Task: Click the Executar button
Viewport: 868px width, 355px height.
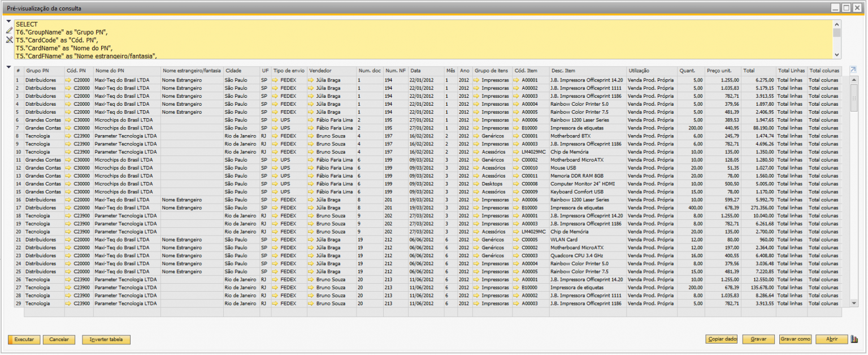Action: pyautogui.click(x=24, y=340)
